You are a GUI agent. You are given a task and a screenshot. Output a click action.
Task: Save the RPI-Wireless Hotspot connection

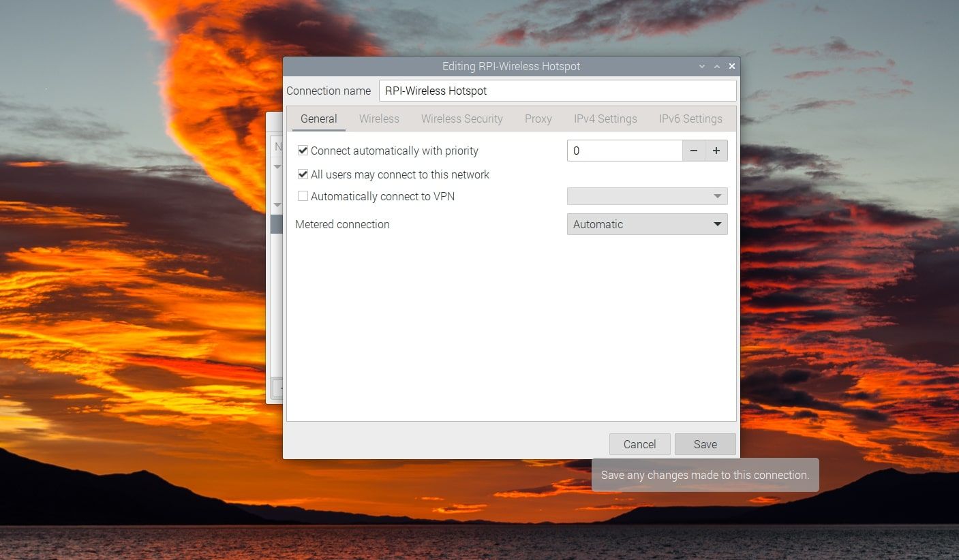click(705, 444)
